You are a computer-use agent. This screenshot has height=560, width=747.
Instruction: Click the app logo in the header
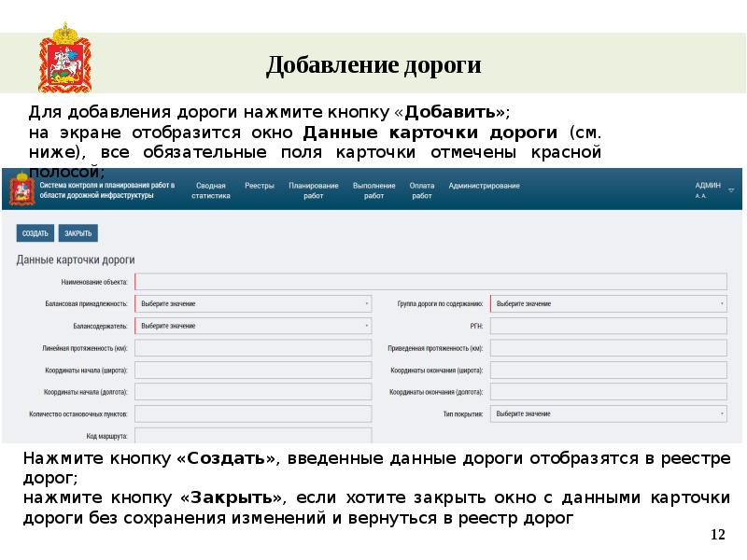click(18, 190)
